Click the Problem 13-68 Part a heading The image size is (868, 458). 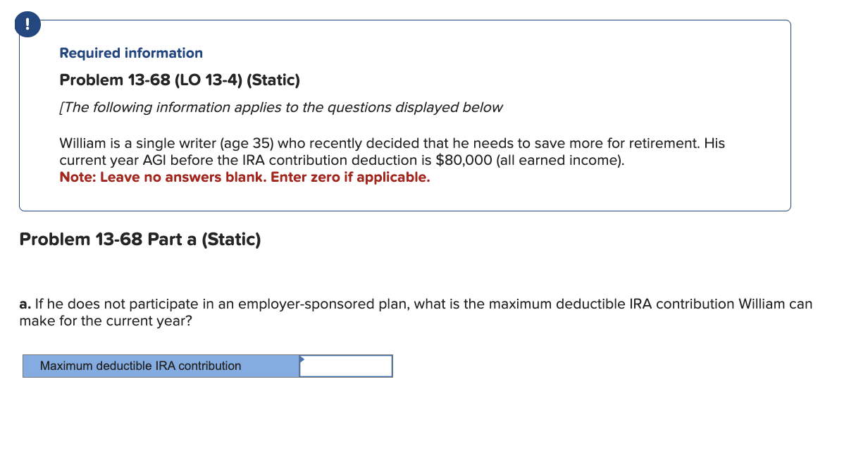[139, 239]
